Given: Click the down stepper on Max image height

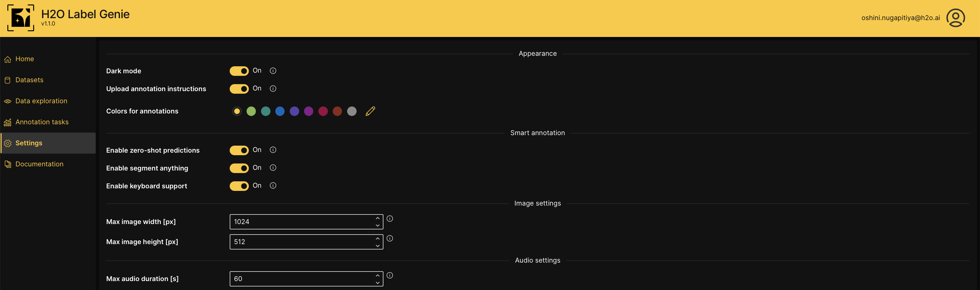Looking at the screenshot, I should point(377,245).
